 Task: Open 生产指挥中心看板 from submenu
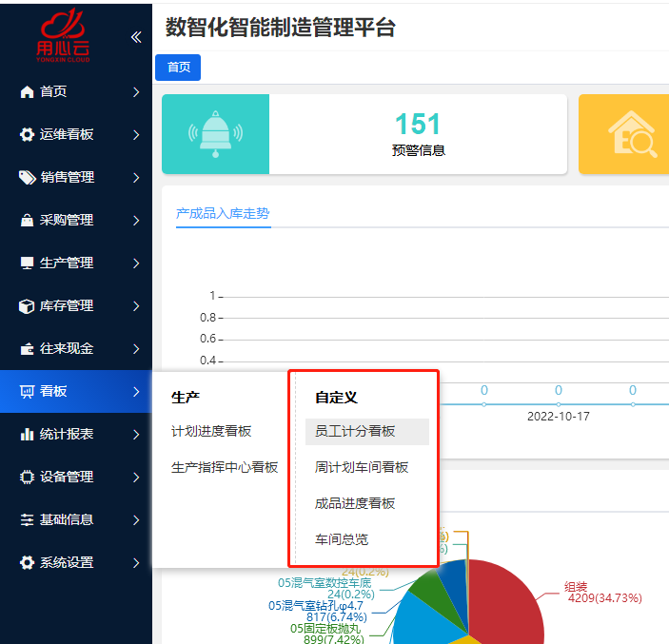click(225, 467)
